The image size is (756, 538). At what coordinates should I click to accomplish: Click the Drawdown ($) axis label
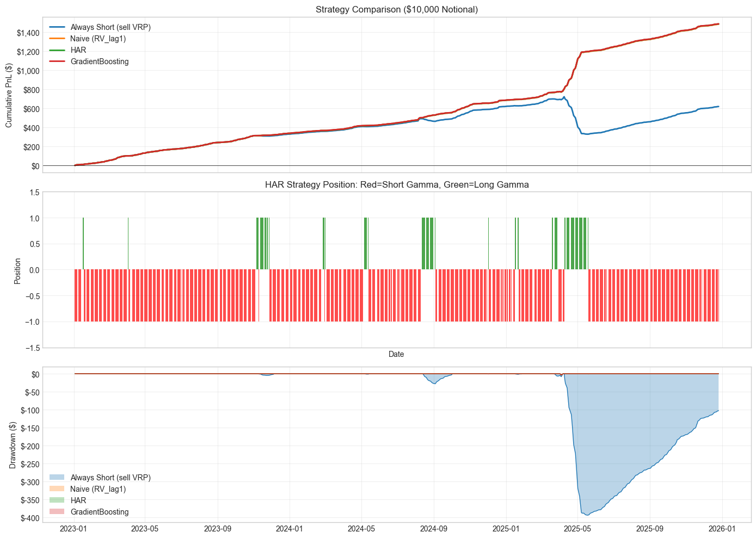point(13,445)
